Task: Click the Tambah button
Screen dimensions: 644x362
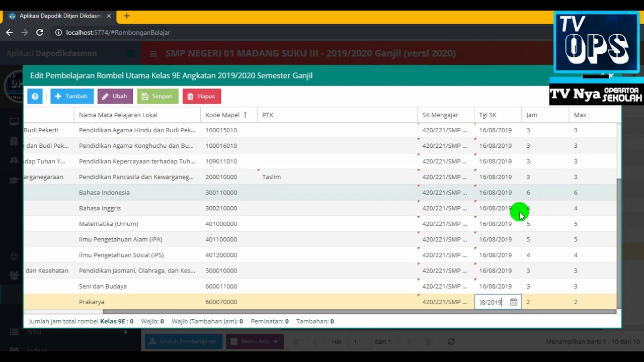Action: pyautogui.click(x=71, y=96)
